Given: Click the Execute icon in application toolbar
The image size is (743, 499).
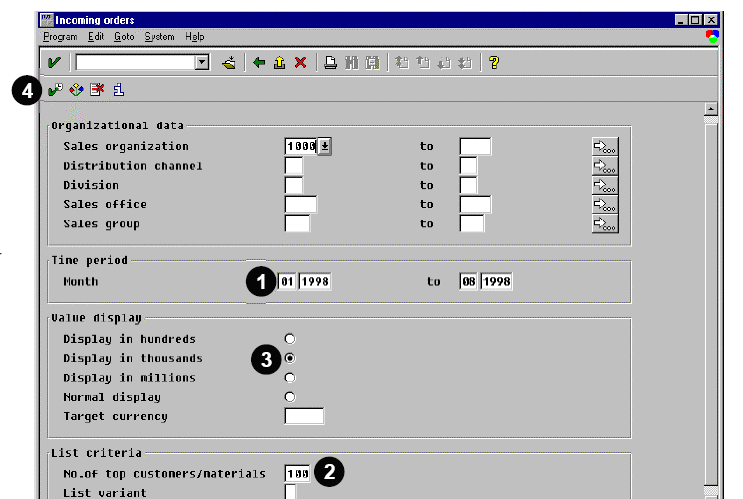Looking at the screenshot, I should (x=55, y=89).
